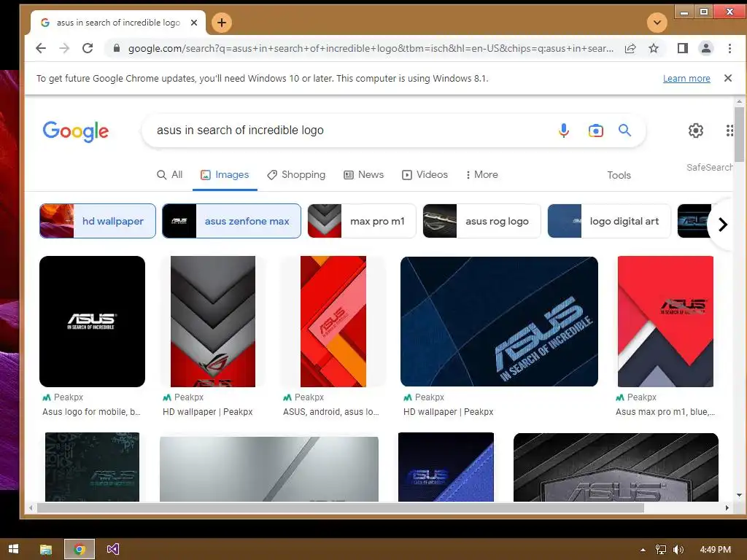The height and width of the screenshot is (560, 747).
Task: Open the taskbar clock 4:49 PM
Action: pyautogui.click(x=715, y=550)
